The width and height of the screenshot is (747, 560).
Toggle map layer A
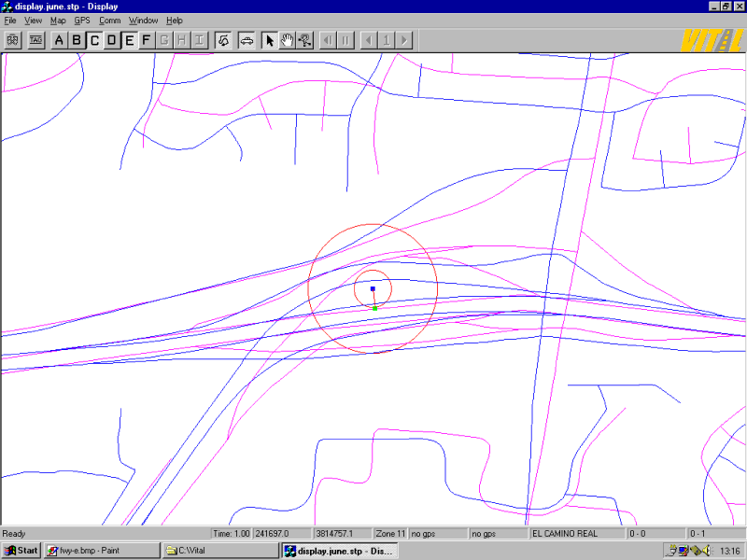click(60, 40)
